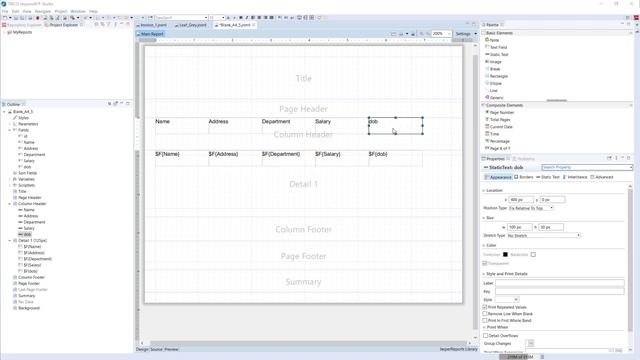Pick the Static Text palette element
Image resolution: width=640 pixels, height=360 pixels.
click(496, 54)
